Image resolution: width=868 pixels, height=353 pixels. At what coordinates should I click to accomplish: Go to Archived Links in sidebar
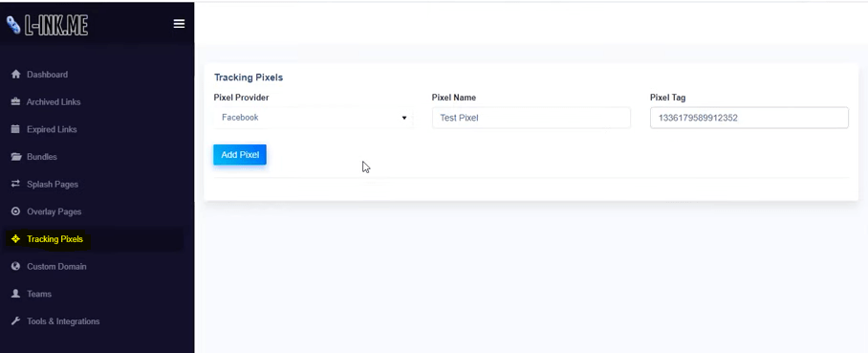54,102
